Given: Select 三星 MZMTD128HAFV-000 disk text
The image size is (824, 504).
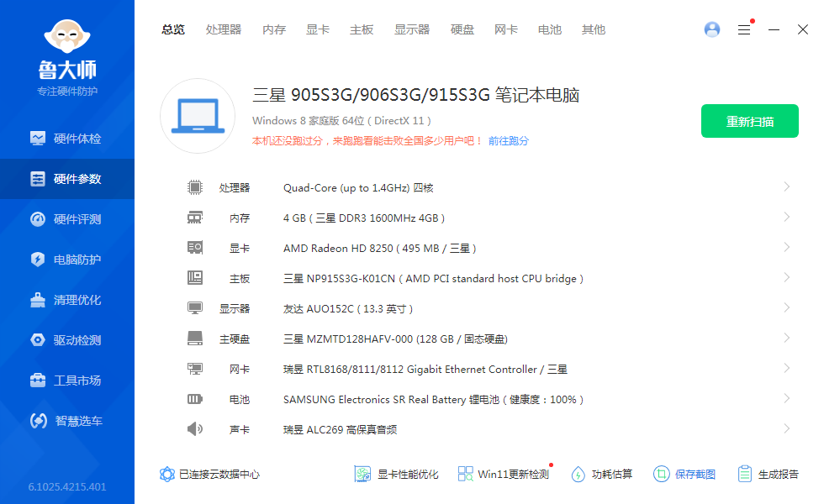Looking at the screenshot, I should coord(396,339).
